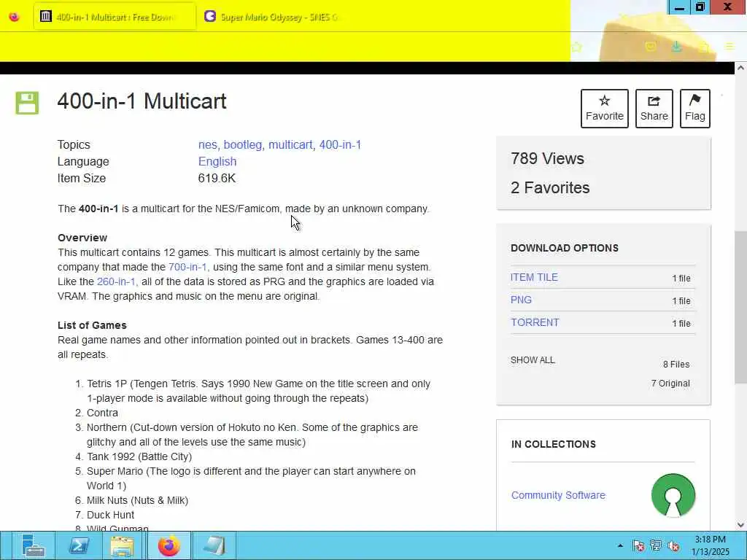Open the bootleg topic link
The image size is (747, 560).
(x=242, y=145)
